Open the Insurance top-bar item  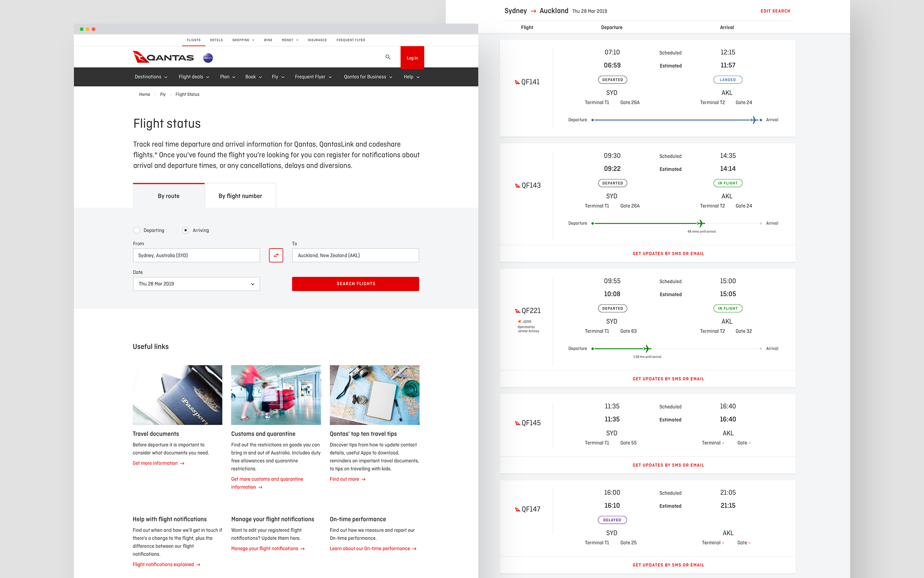(x=317, y=40)
